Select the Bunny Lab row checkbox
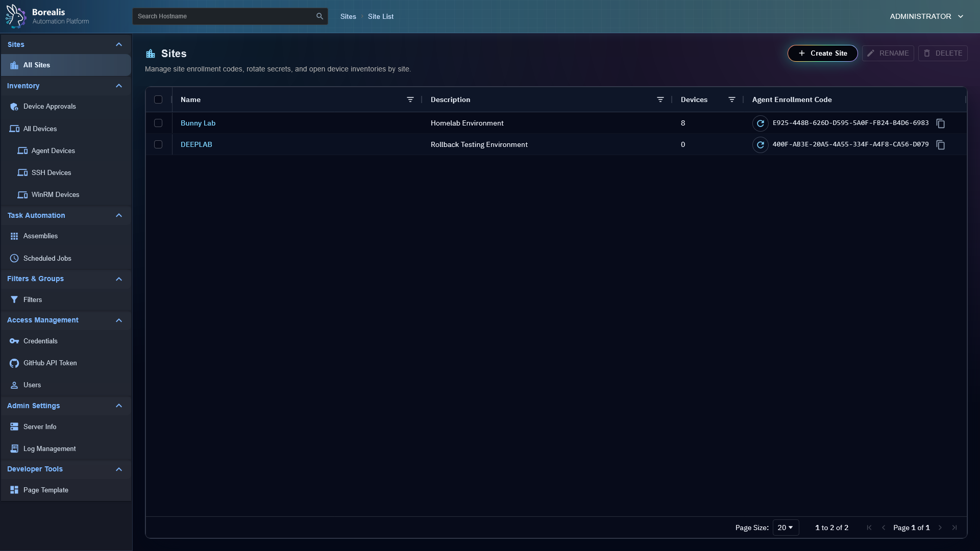 [x=158, y=123]
